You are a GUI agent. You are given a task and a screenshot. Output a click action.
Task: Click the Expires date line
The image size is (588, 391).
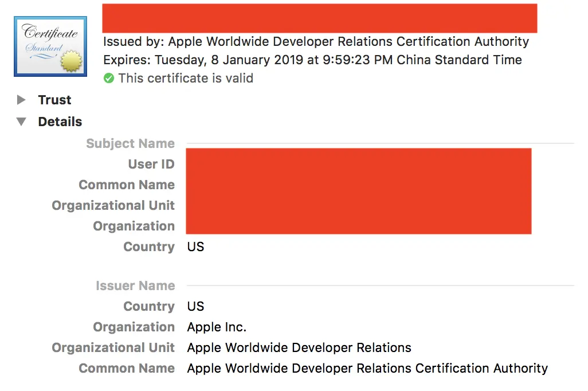[312, 60]
